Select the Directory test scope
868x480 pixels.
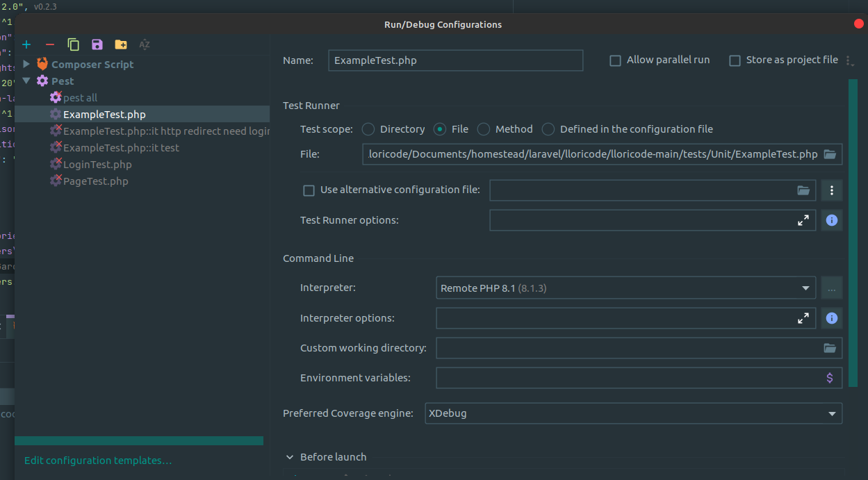point(368,129)
